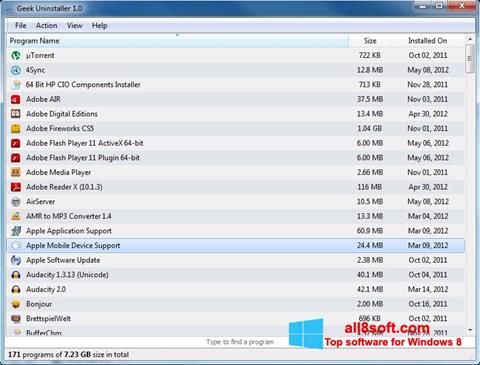Screen dimensions: 480x365
Task: Open the View menu
Action: tap(75, 26)
